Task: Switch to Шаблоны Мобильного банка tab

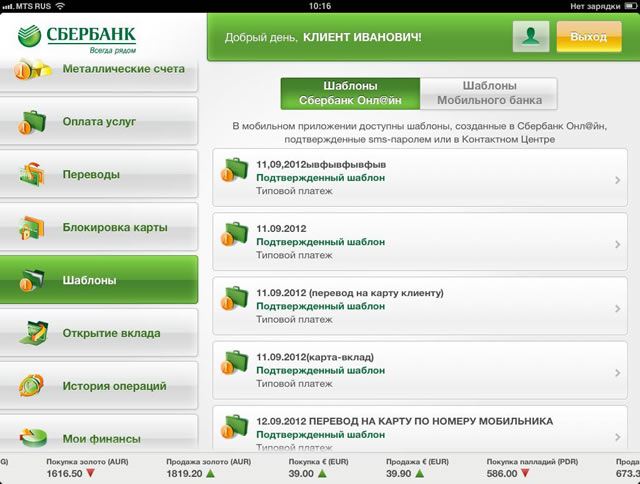Action: pyautogui.click(x=489, y=93)
